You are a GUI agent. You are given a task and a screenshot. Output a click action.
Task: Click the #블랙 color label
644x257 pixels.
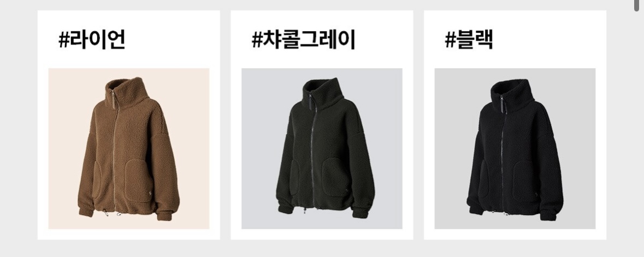[x=469, y=40]
